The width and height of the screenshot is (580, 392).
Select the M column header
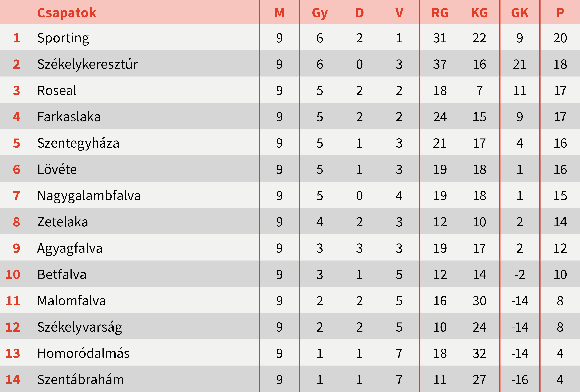pos(279,13)
